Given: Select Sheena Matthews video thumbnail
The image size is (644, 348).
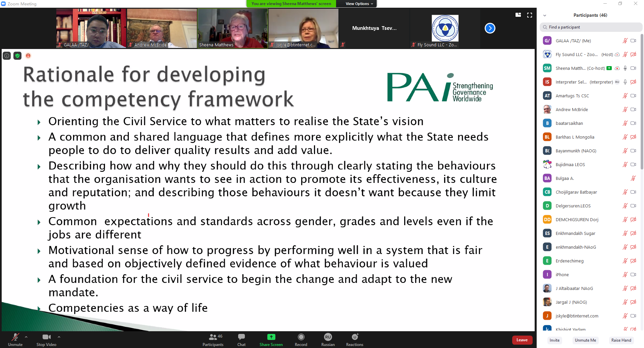Looking at the screenshot, I should [x=233, y=28].
